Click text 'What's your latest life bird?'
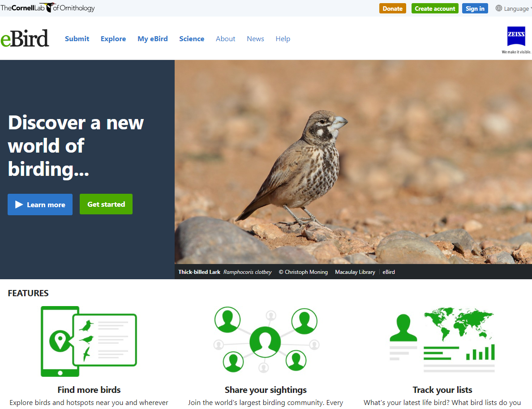 point(407,403)
